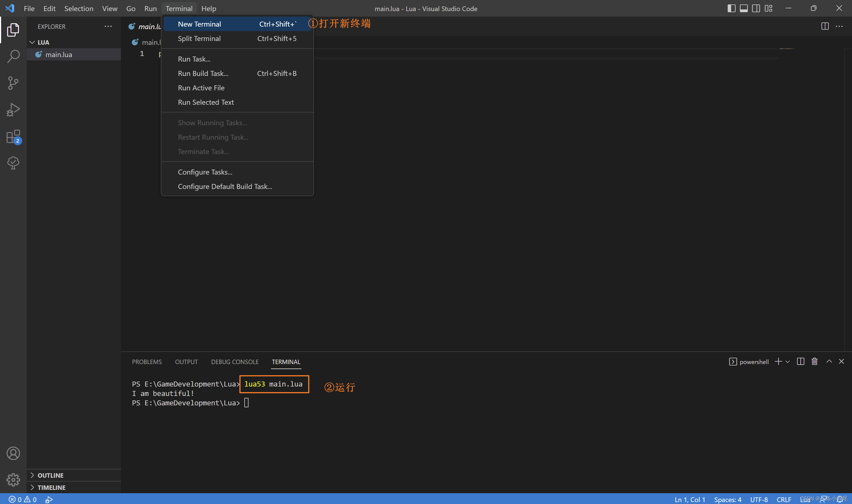Open terminal launch profile dropdown arrow

click(x=787, y=362)
